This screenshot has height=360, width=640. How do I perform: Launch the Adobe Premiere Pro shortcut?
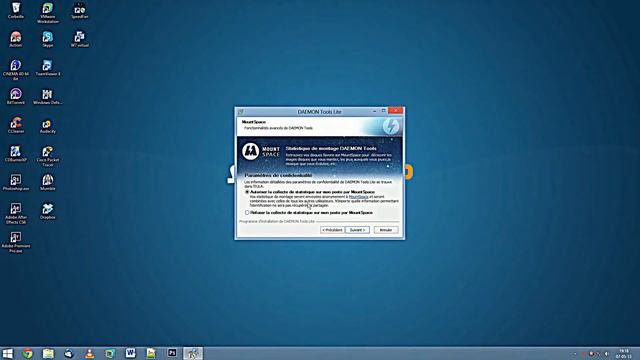click(16, 242)
